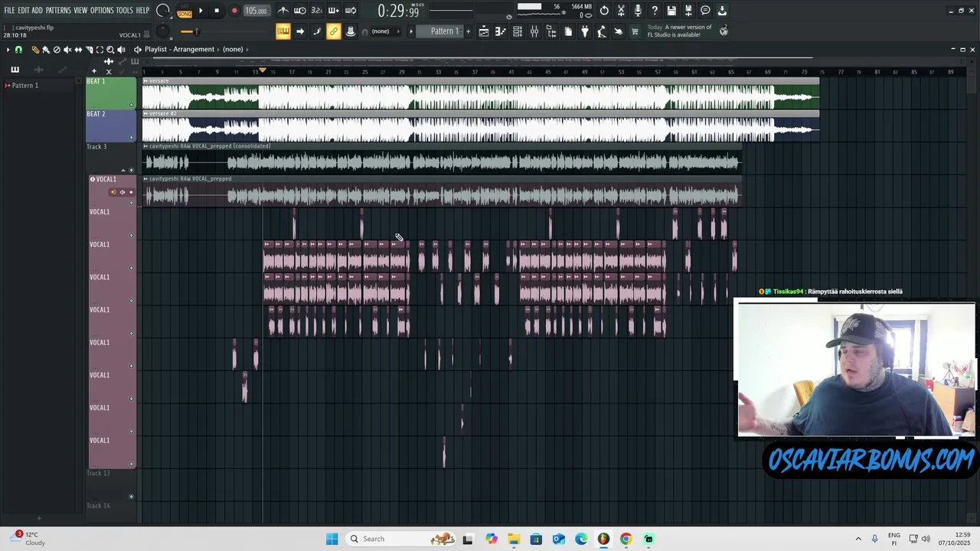Click the main pitch knob
The width and height of the screenshot is (980, 551).
163,31
